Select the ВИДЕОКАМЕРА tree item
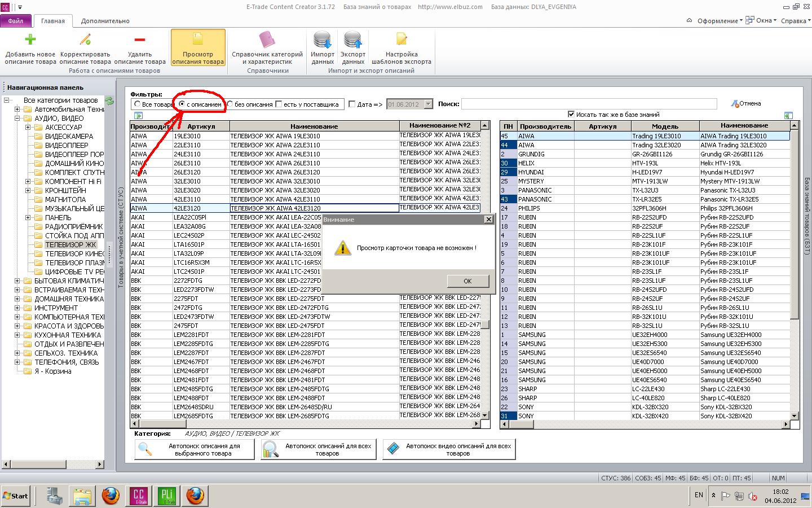812x508 pixels. (69, 137)
